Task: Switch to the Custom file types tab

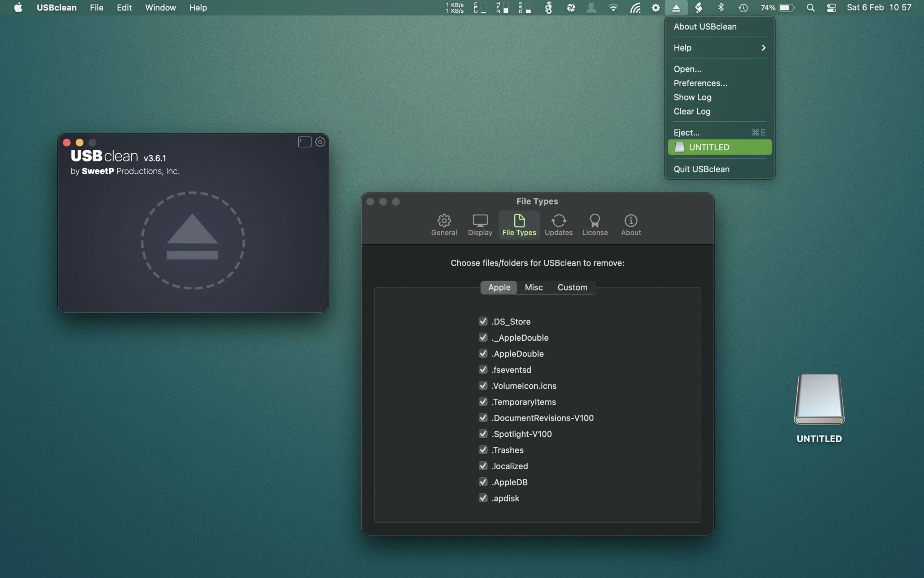Action: pyautogui.click(x=572, y=288)
